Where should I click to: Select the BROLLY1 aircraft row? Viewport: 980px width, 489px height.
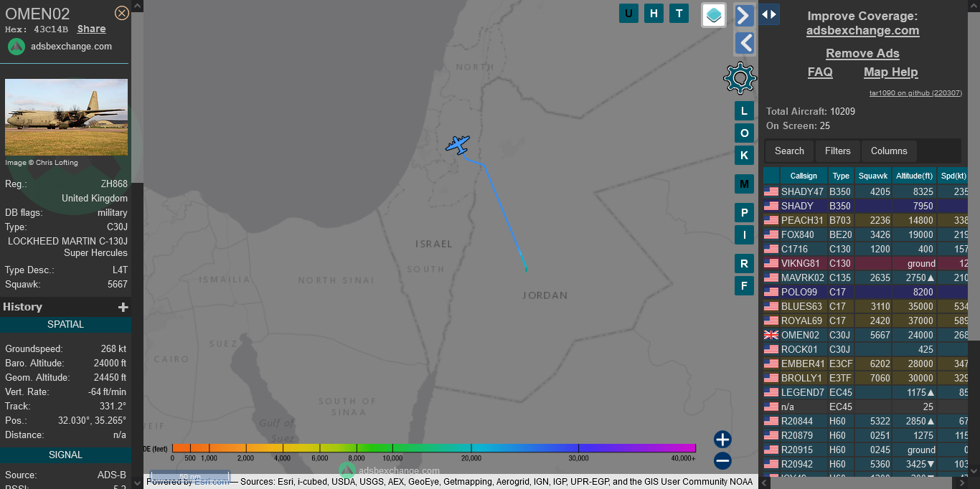[865, 378]
